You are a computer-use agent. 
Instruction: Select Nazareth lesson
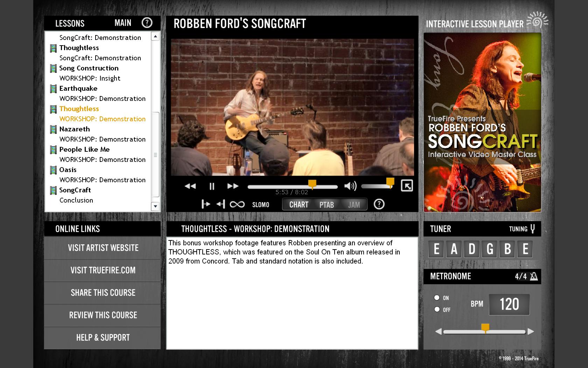[75, 129]
